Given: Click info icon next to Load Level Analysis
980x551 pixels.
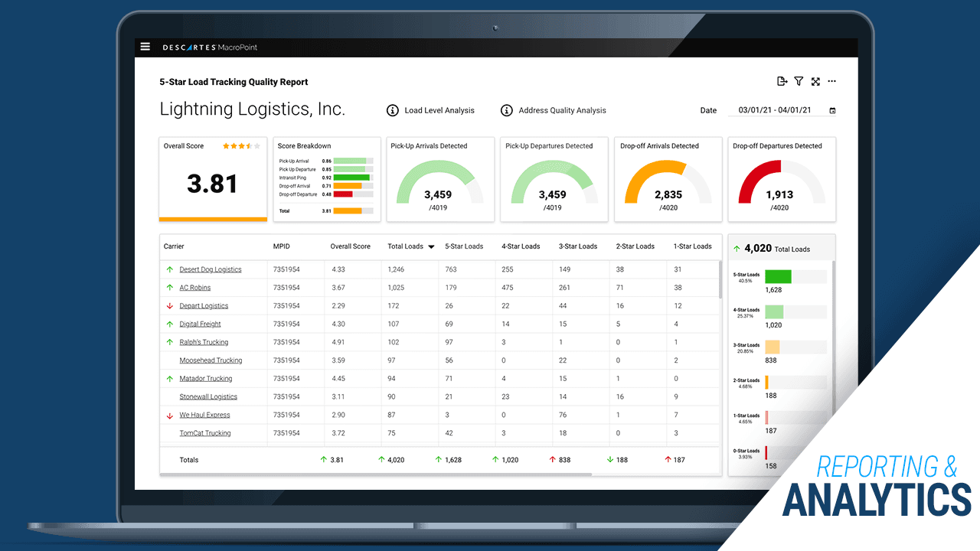Looking at the screenshot, I should tap(393, 110).
